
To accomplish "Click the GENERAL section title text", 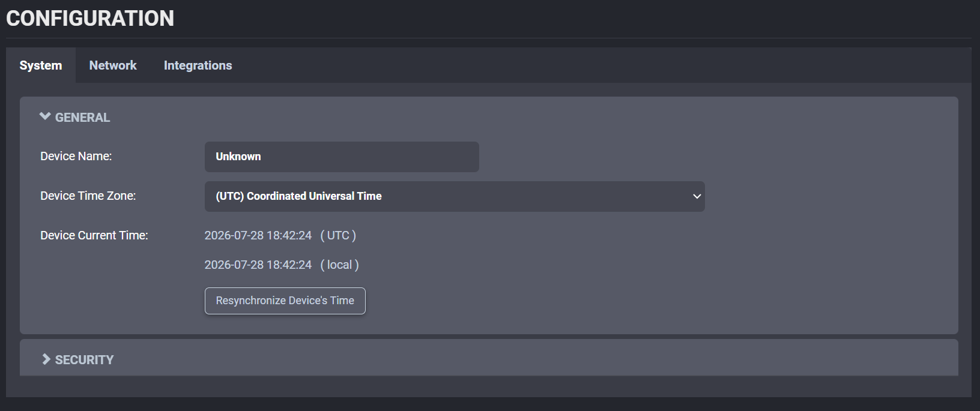I will coord(83,118).
